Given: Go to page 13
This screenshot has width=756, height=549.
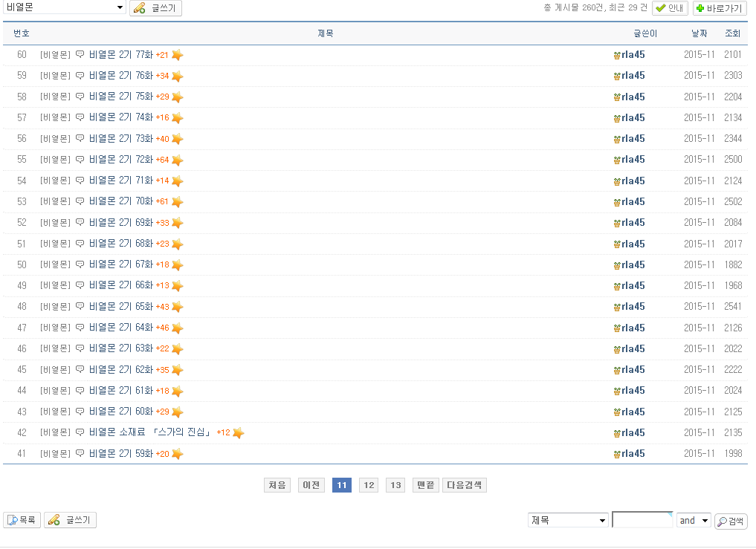Looking at the screenshot, I should tap(395, 485).
